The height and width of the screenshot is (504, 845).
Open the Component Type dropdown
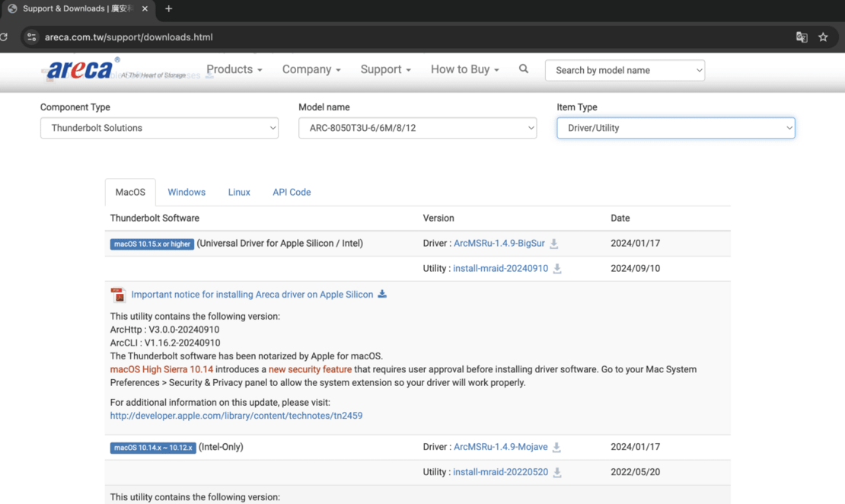coord(159,128)
